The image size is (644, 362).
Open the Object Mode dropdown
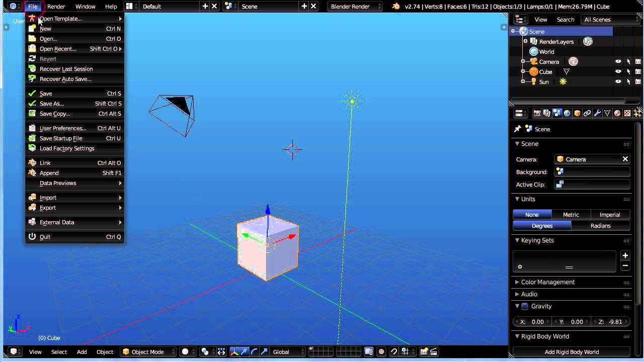pos(148,352)
